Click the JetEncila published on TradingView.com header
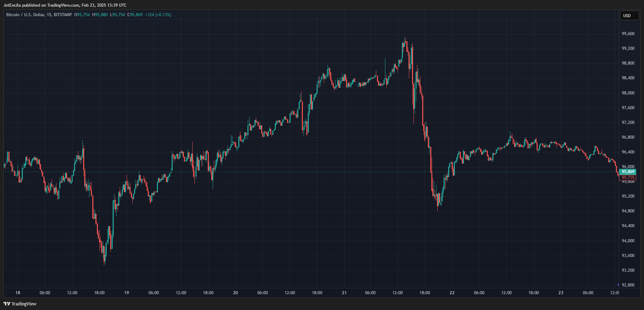 point(65,5)
